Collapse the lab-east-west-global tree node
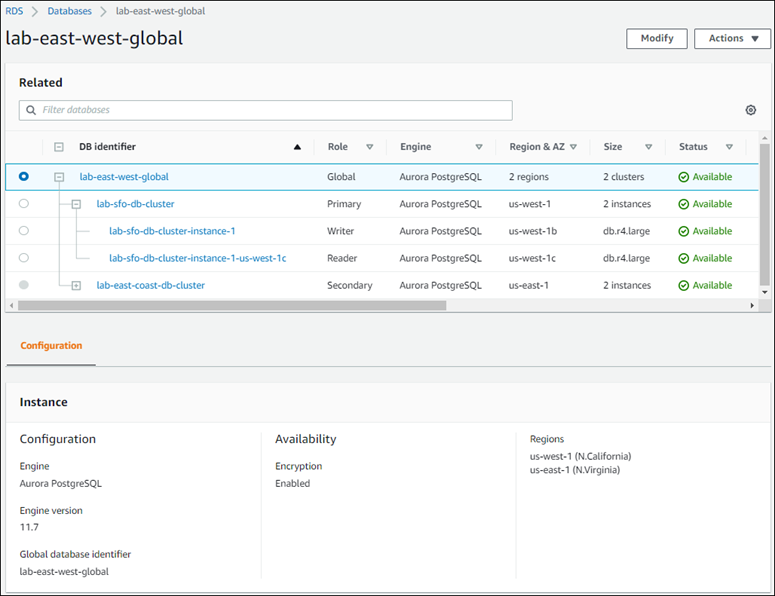 pyautogui.click(x=59, y=177)
